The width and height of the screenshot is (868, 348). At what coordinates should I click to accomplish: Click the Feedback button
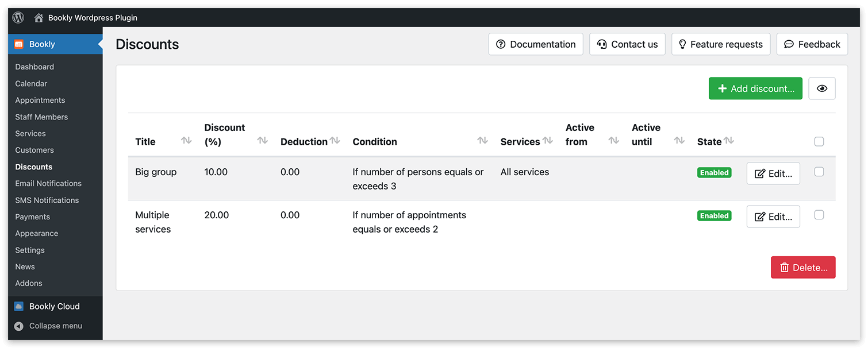click(812, 44)
